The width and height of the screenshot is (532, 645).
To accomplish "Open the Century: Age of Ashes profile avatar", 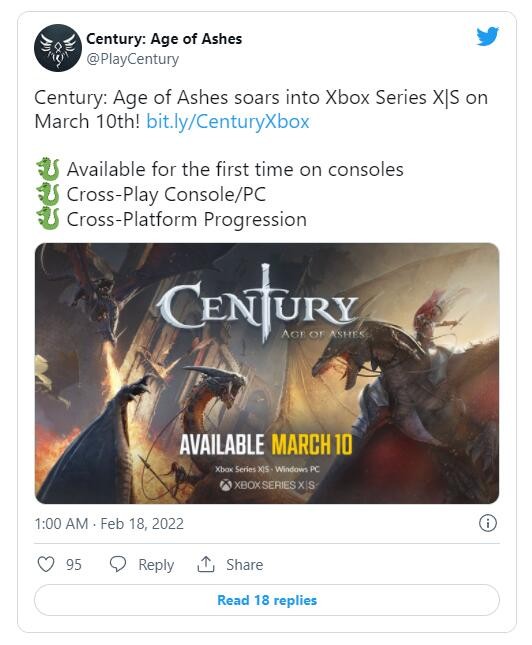I will pyautogui.click(x=58, y=48).
